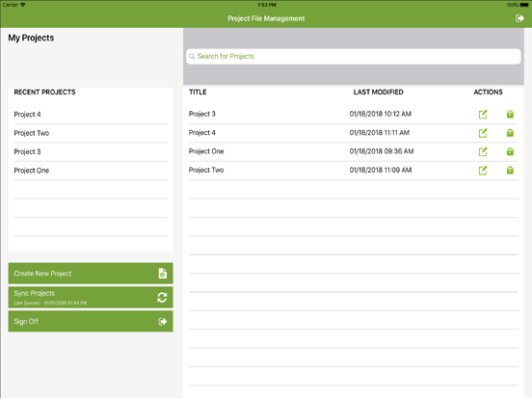This screenshot has height=399, width=532.
Task: Sort by the Last Modified column header
Action: [379, 92]
